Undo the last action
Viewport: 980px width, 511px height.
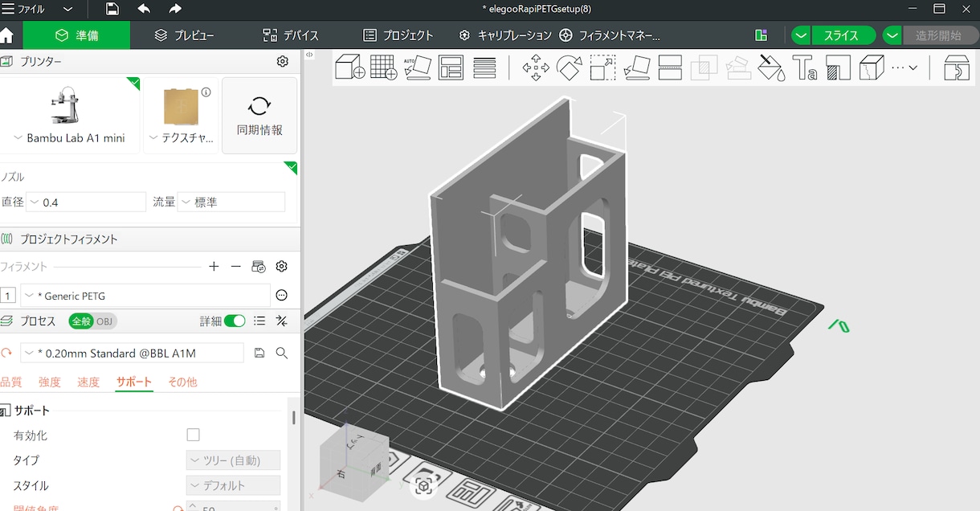144,9
